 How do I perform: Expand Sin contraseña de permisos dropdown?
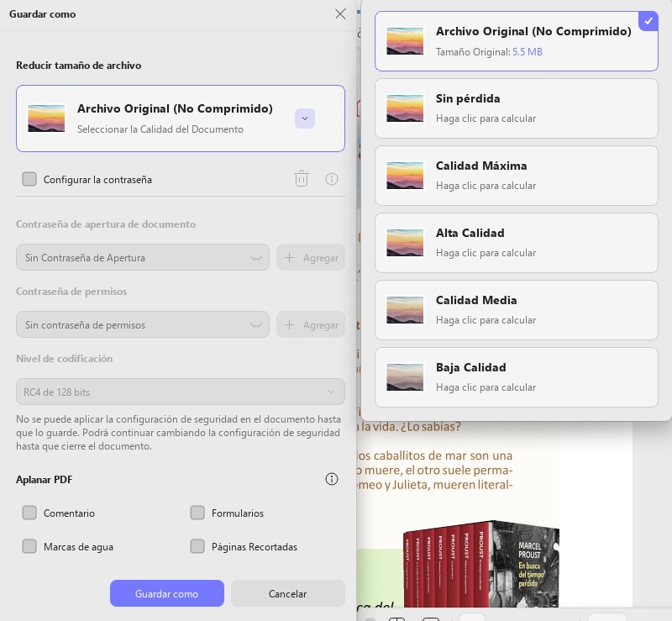click(143, 324)
